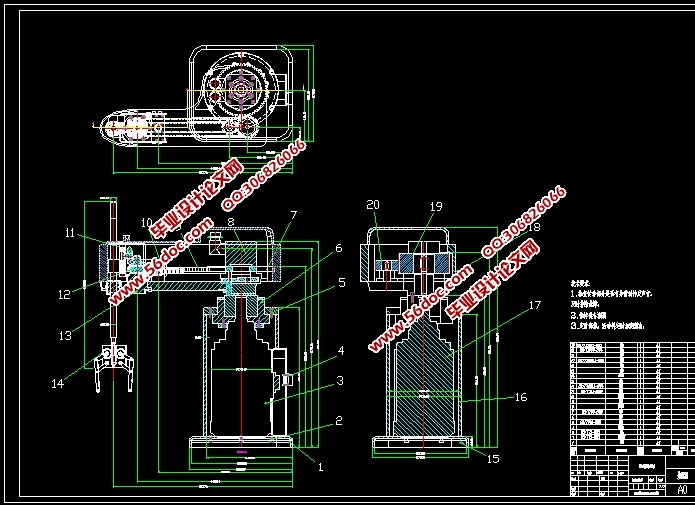Click callout number 7 at top right
Image resolution: width=695 pixels, height=505 pixels.
(294, 215)
